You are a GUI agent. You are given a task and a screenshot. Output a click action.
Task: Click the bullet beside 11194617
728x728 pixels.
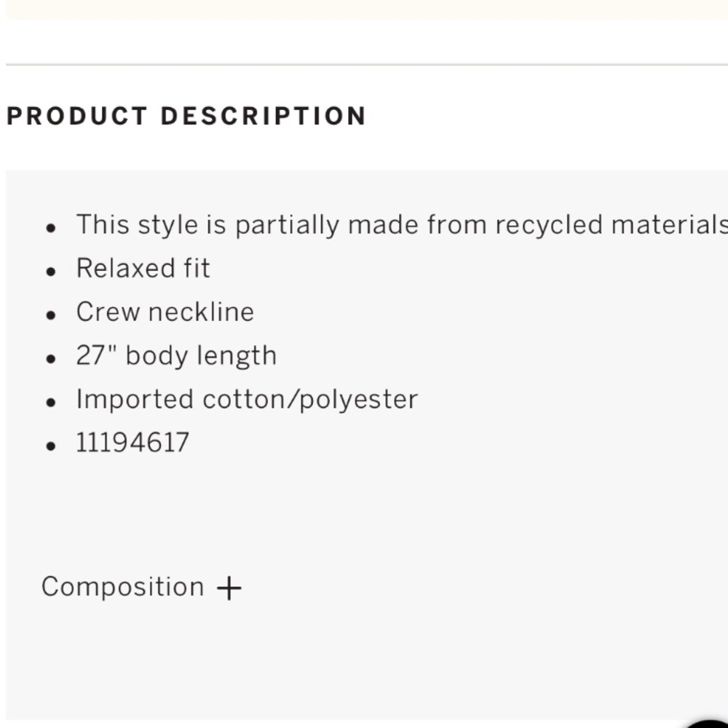click(x=51, y=446)
